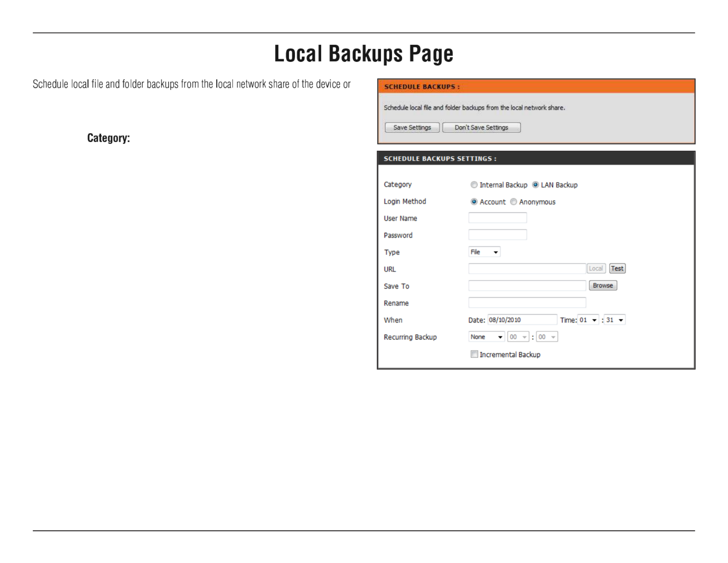Open the recurring backup hour dropdown
Image resolution: width=728 pixels, height=563 pixels.
(518, 337)
